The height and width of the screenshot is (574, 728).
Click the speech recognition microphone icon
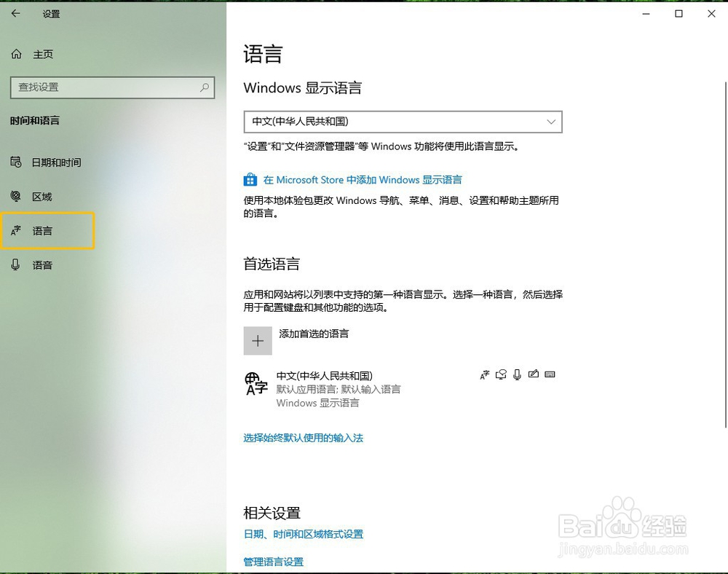pyautogui.click(x=517, y=374)
